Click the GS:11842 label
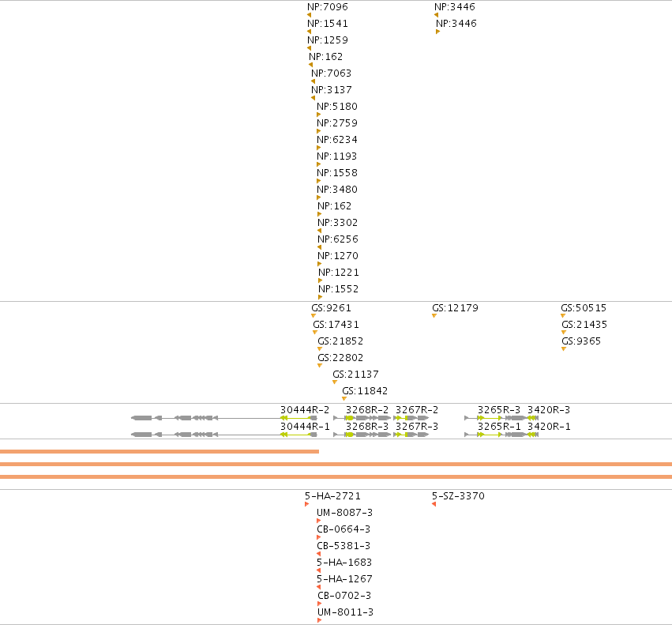The width and height of the screenshot is (672, 625). click(x=365, y=391)
